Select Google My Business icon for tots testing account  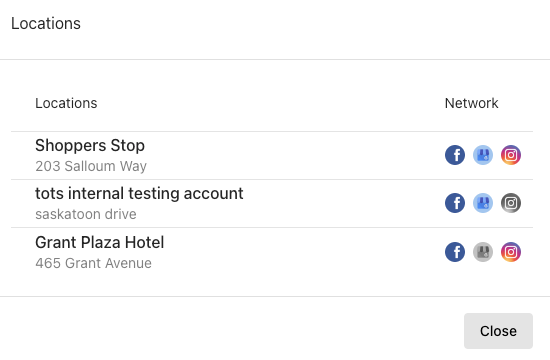tap(483, 203)
